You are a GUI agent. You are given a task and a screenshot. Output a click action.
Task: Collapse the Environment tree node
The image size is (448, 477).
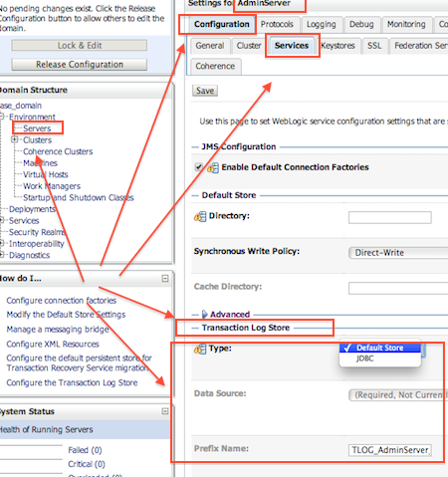2,117
